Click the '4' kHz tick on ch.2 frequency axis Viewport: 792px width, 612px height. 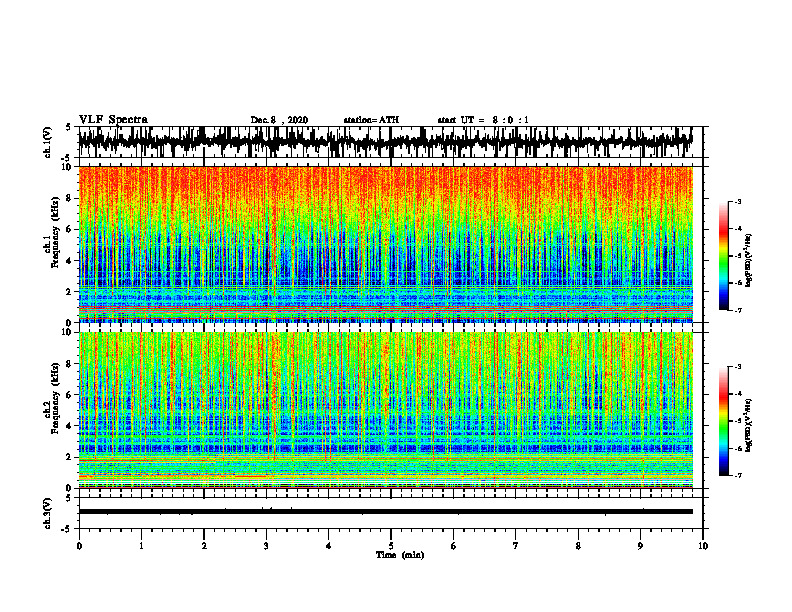click(70, 426)
